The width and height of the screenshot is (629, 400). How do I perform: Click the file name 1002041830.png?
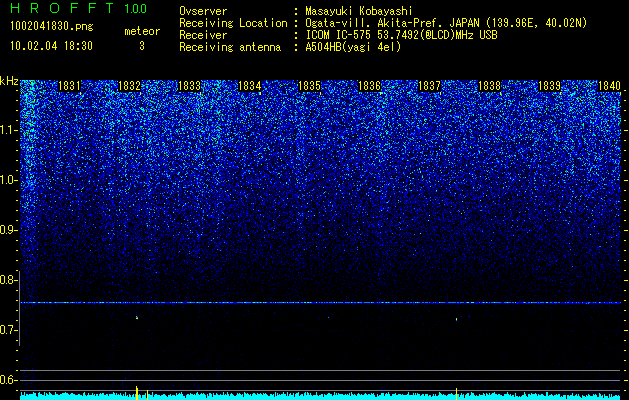click(x=52, y=26)
